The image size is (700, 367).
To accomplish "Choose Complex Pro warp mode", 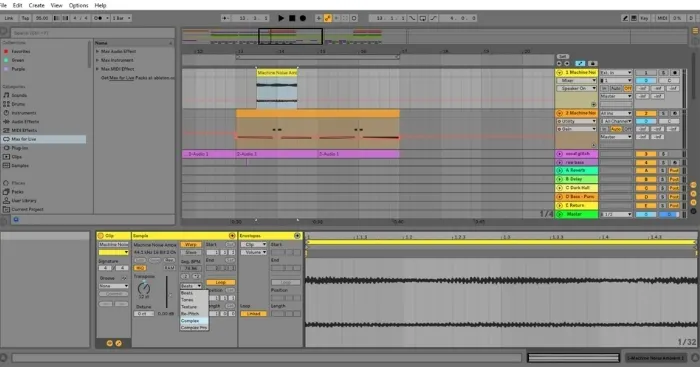I will click(x=194, y=328).
